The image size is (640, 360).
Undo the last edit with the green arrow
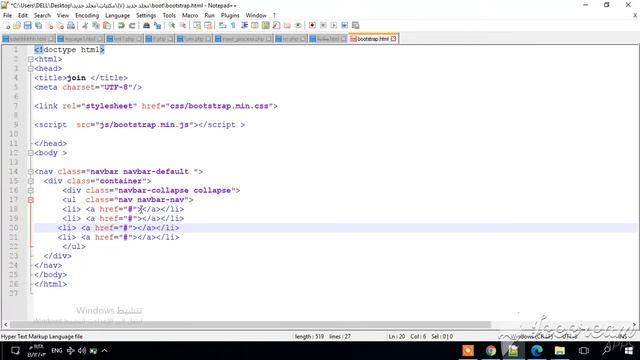pos(121,25)
